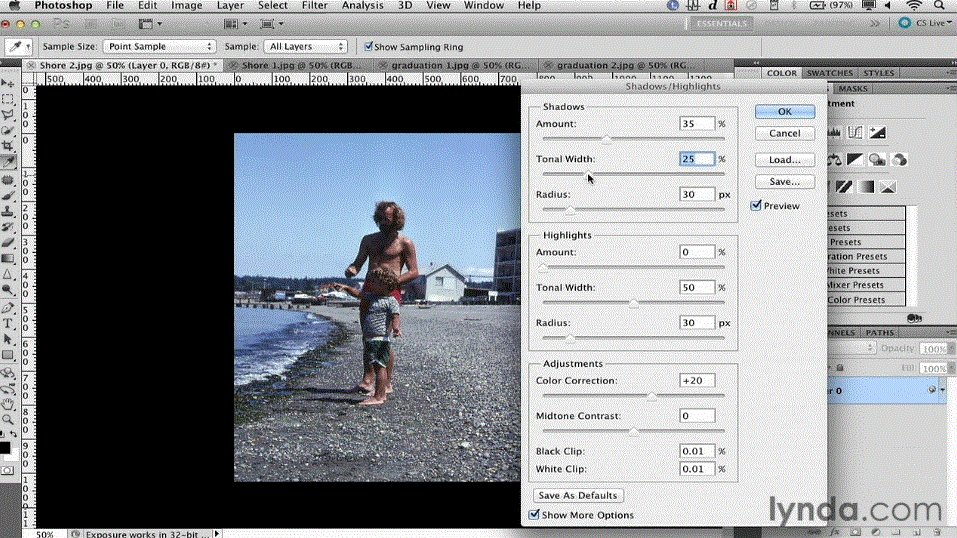Click the Load... button
Viewport: 957px width, 538px height.
[x=784, y=159]
